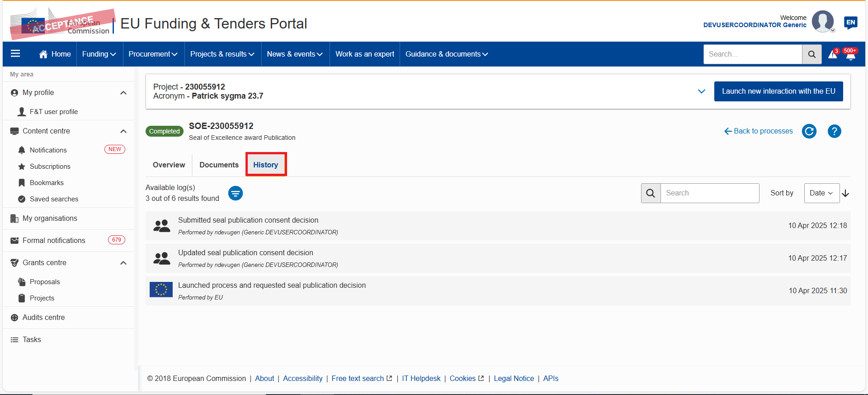Image resolution: width=868 pixels, height=395 pixels.
Task: Click the EU flag icon on the Launched log
Action: tap(161, 290)
